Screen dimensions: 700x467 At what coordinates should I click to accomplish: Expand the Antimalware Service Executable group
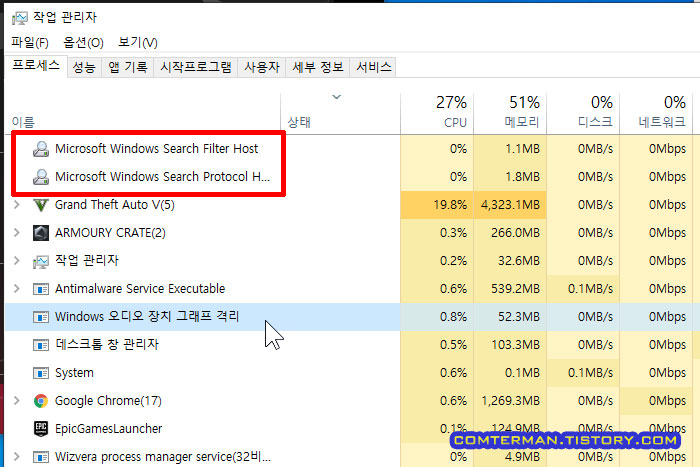pyautogui.click(x=17, y=289)
